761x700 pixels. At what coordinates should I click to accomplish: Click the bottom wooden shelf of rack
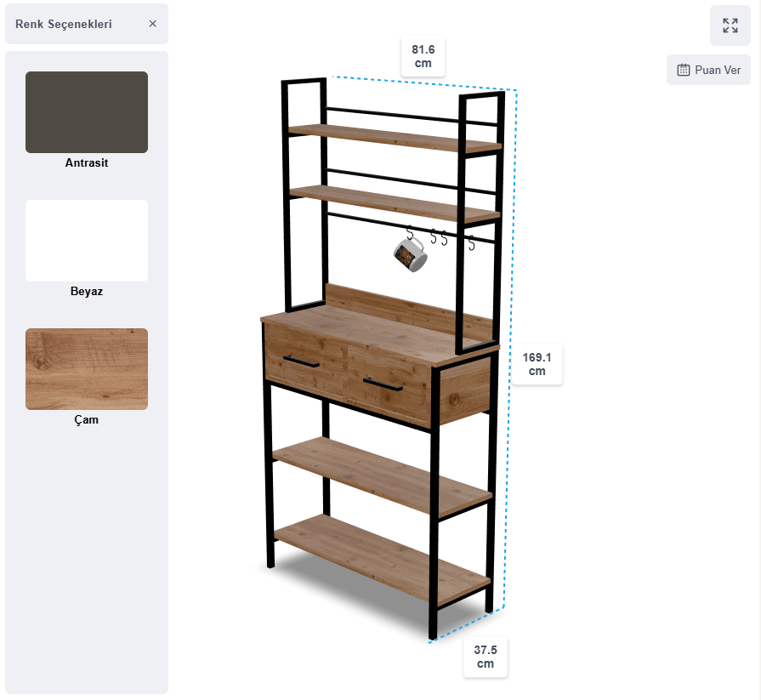pyautogui.click(x=382, y=559)
